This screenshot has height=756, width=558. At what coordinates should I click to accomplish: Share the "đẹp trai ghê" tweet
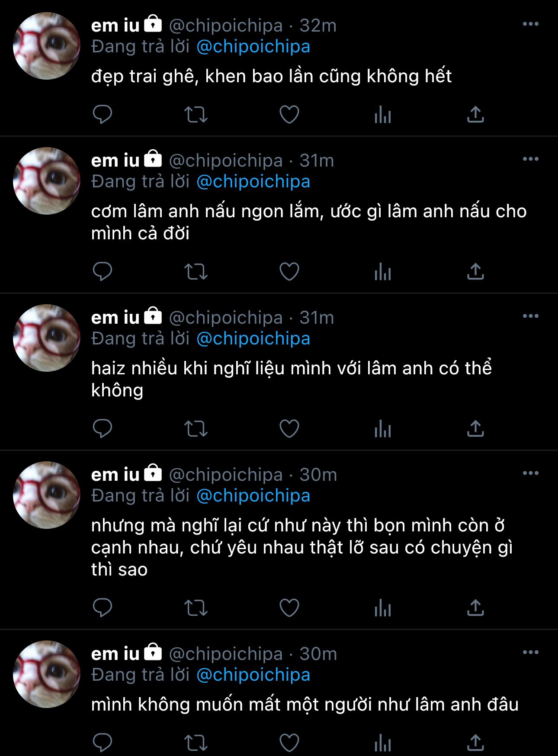475,115
